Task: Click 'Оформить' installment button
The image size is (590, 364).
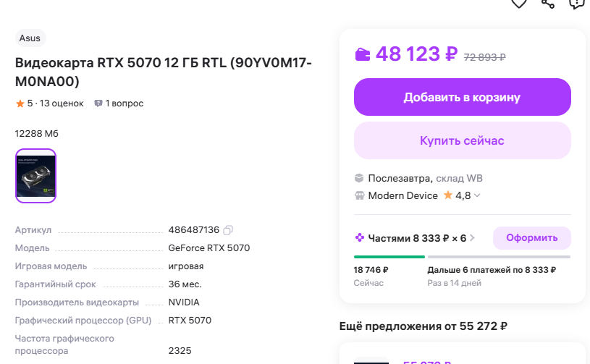Action: (x=531, y=238)
